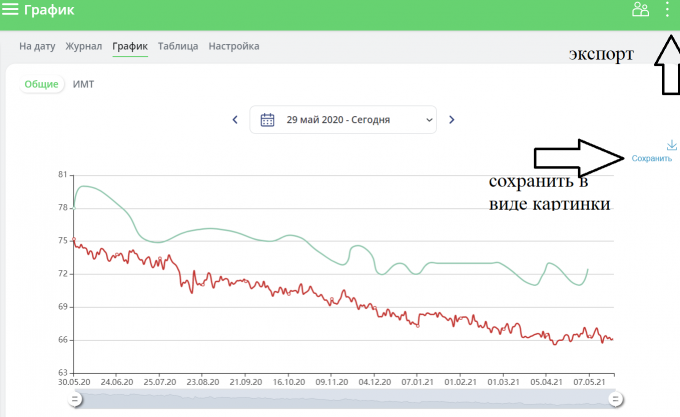Viewport: 680px width, 417px height.
Task: Go to the Настройка tab
Action: [234, 46]
